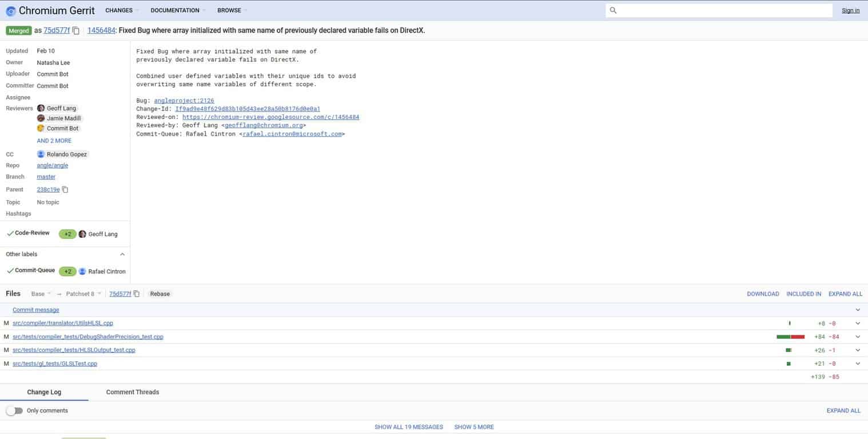The height and width of the screenshot is (439, 868).
Task: Click Rolando Gopez's CC avatar
Action: 41,154
